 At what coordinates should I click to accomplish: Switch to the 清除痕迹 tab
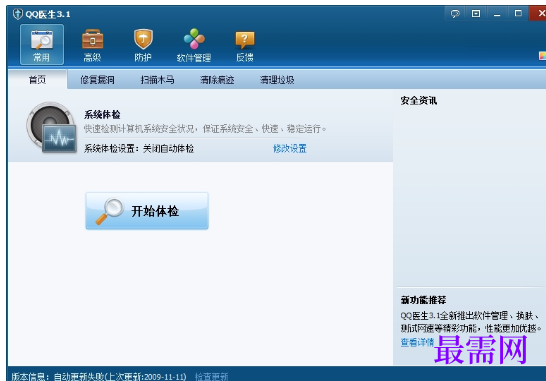tap(217, 80)
